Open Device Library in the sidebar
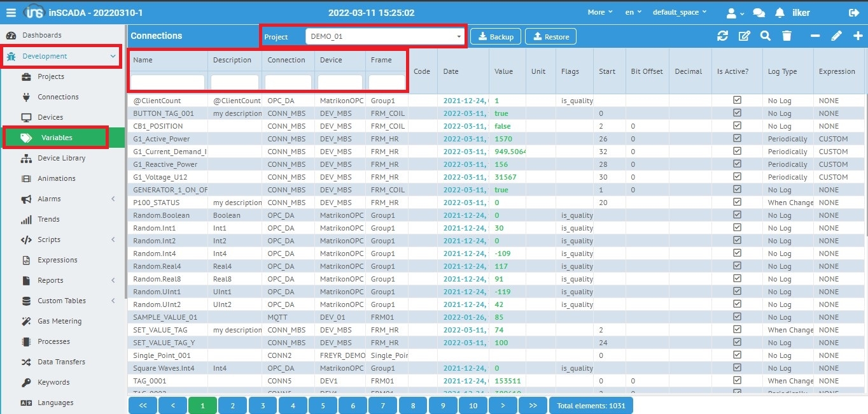This screenshot has width=868, height=414. tap(61, 158)
